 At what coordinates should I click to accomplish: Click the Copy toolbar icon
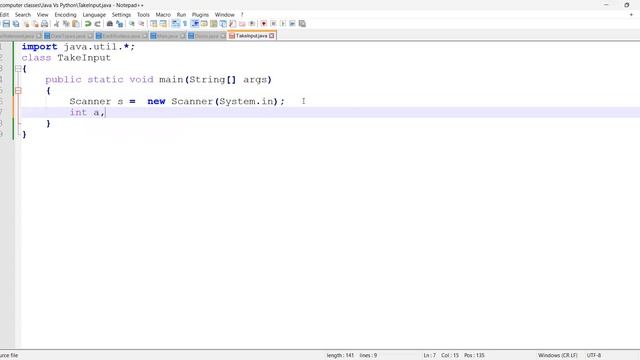click(x=66, y=24)
